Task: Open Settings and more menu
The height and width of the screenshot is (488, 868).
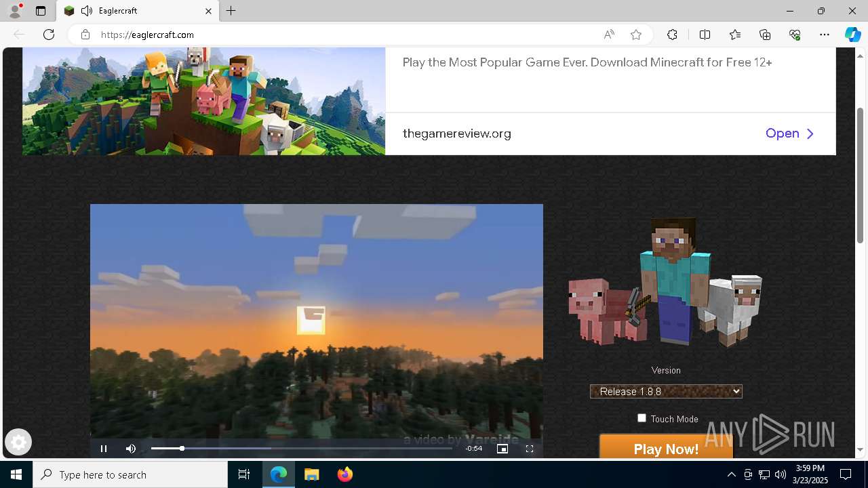Action: [825, 35]
